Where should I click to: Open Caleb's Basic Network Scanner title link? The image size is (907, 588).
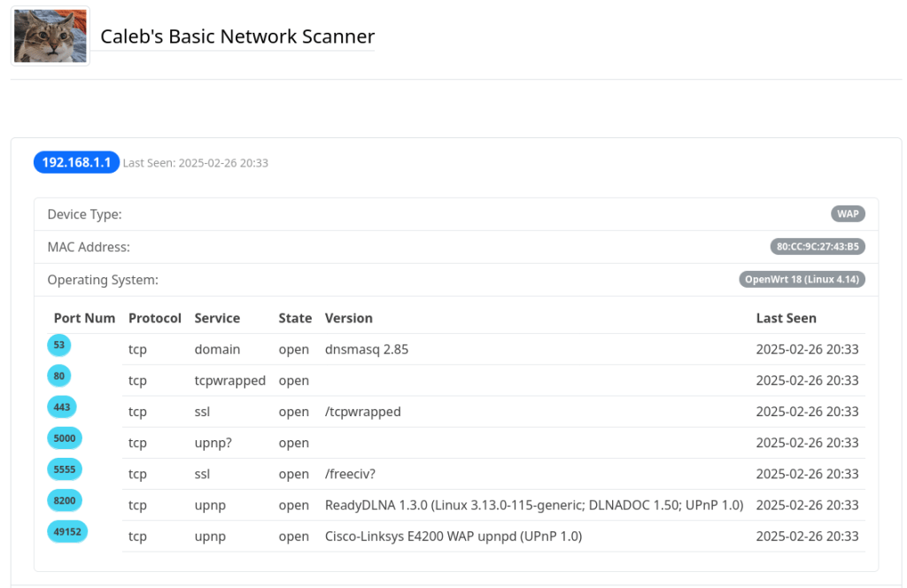237,36
